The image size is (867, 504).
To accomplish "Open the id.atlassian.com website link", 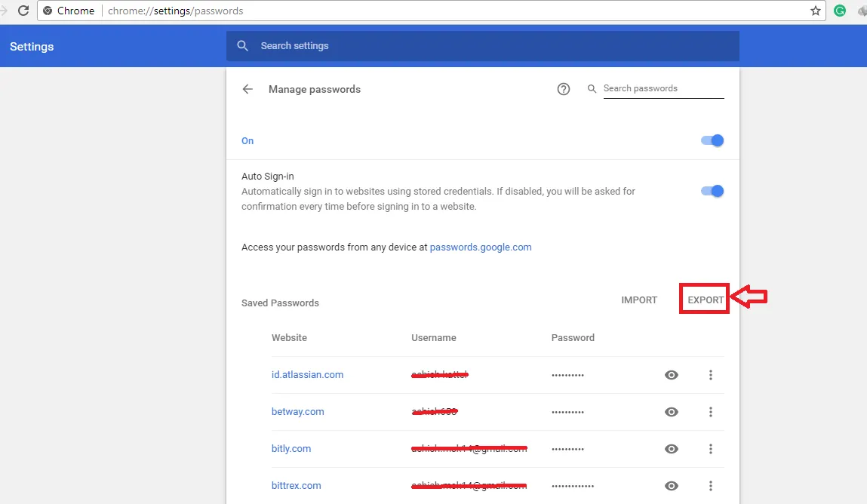I will pos(307,375).
